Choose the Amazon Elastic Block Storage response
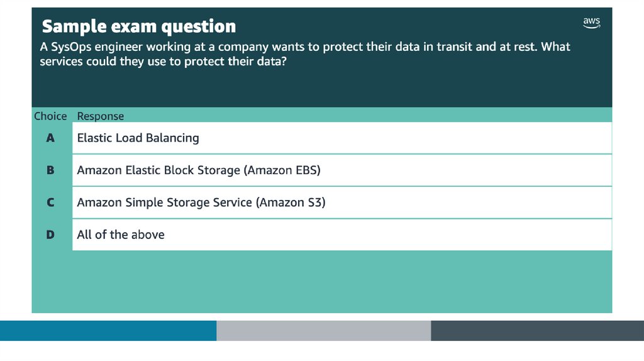This screenshot has height=361, width=644. (x=199, y=170)
